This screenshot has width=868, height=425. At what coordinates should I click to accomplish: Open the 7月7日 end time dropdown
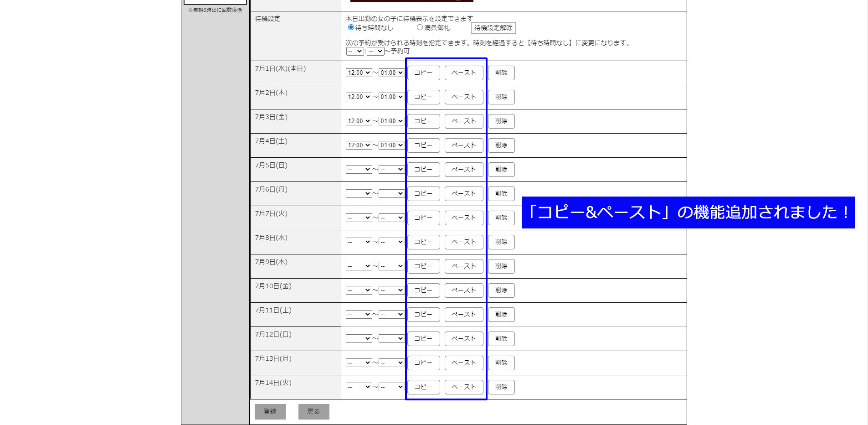(x=391, y=218)
